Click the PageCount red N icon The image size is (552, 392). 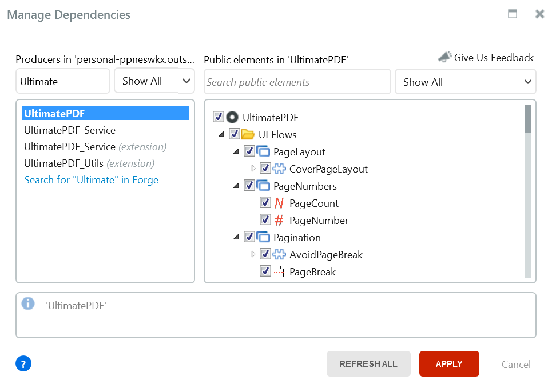pyautogui.click(x=279, y=203)
